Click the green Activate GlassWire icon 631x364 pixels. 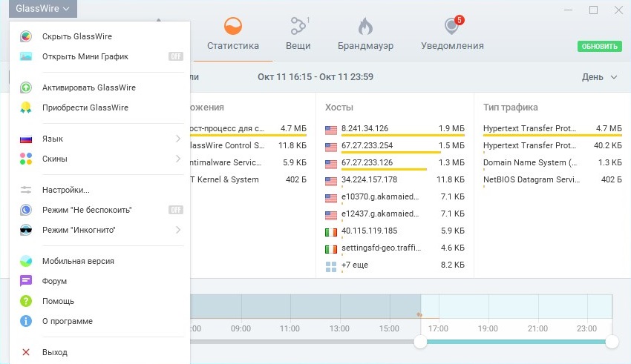coord(27,87)
